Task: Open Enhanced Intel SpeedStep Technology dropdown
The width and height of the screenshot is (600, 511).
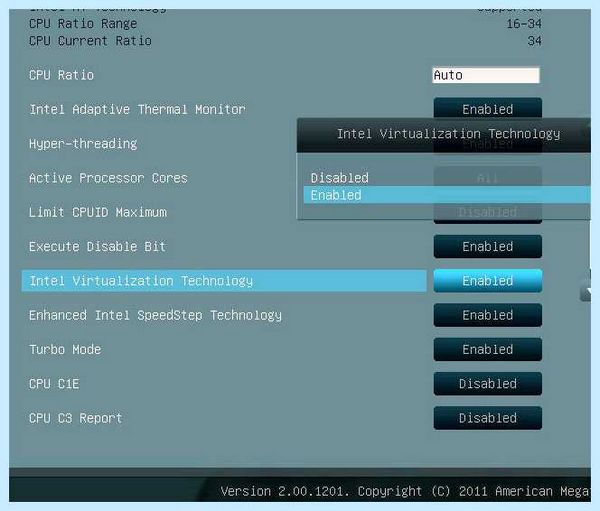Action: tap(488, 315)
